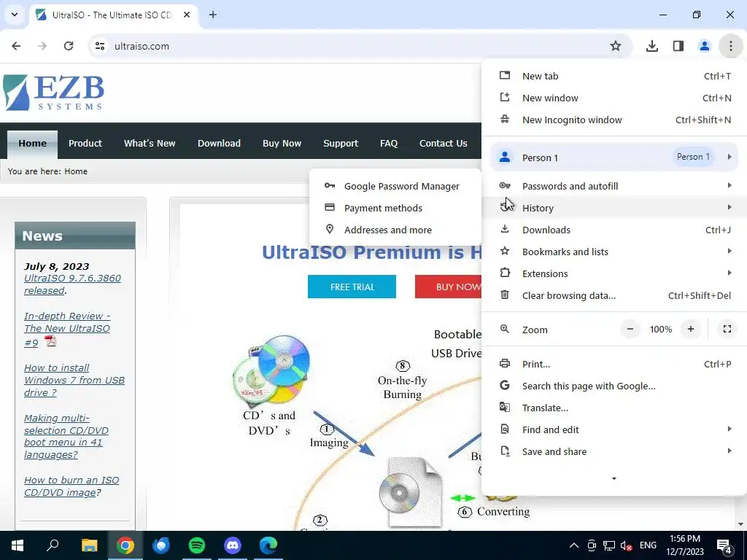
Task: Open the Download nav link
Action: [219, 144]
